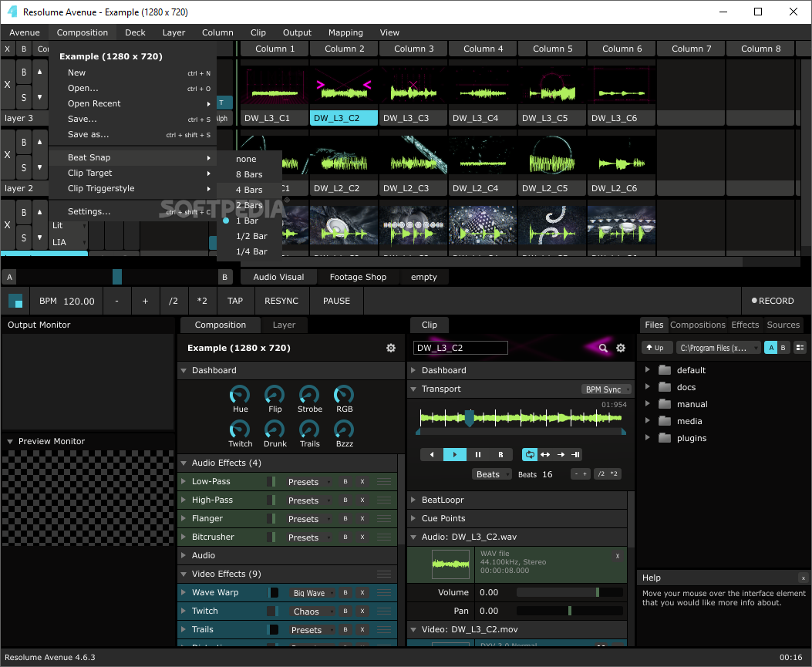
Task: Select play once and hold icon
Action: coord(575,455)
